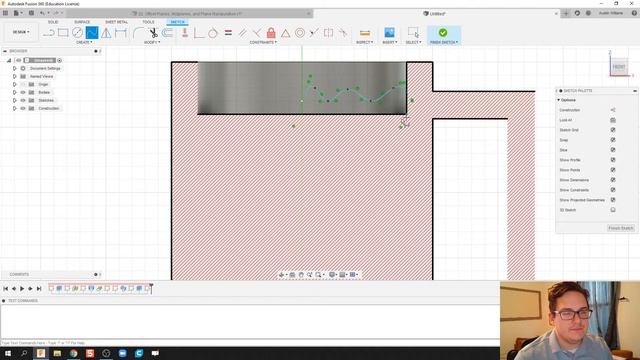Apply Equal constraint
The image size is (640, 360).
click(x=228, y=33)
